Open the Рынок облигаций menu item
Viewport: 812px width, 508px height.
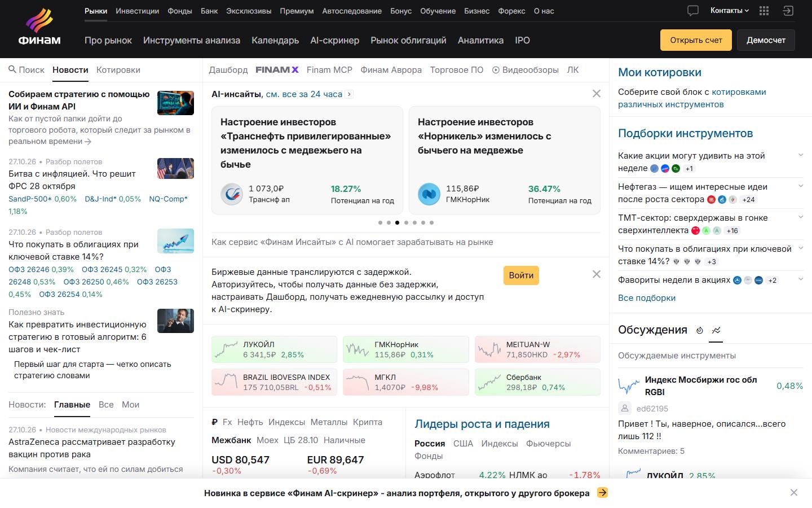pyautogui.click(x=408, y=40)
